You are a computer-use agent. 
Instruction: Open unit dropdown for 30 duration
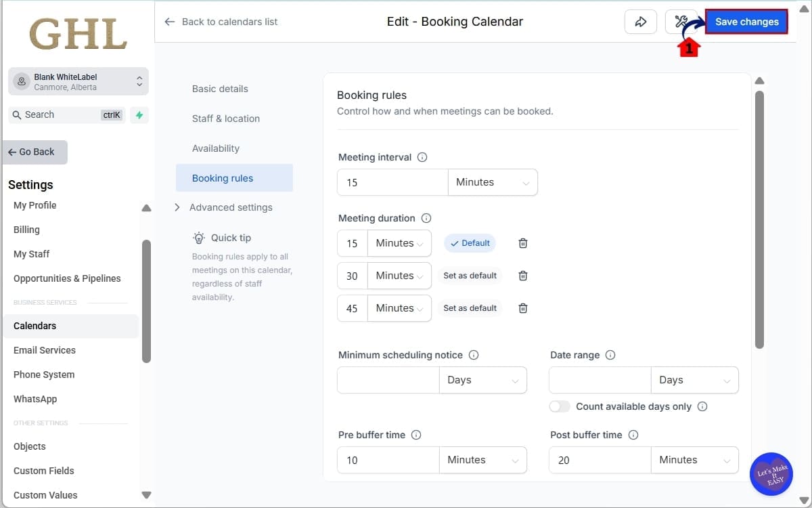click(399, 276)
